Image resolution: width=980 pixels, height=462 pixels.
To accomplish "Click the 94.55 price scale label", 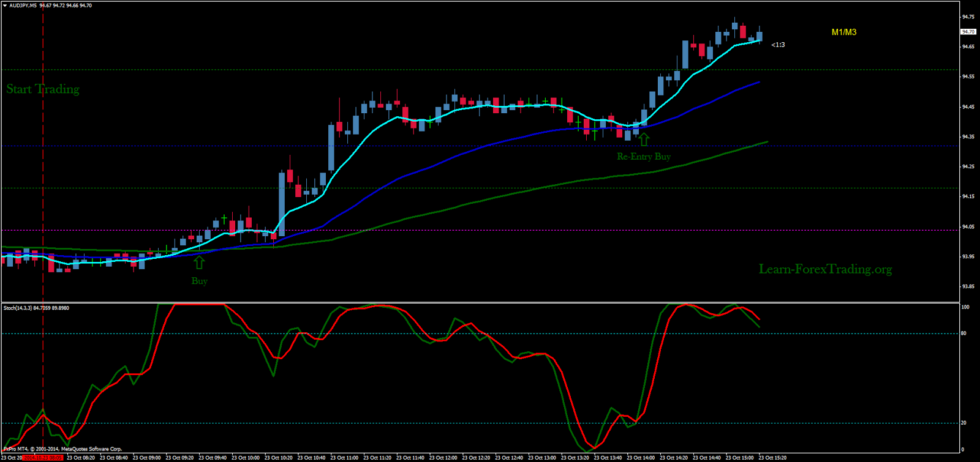I will point(968,76).
